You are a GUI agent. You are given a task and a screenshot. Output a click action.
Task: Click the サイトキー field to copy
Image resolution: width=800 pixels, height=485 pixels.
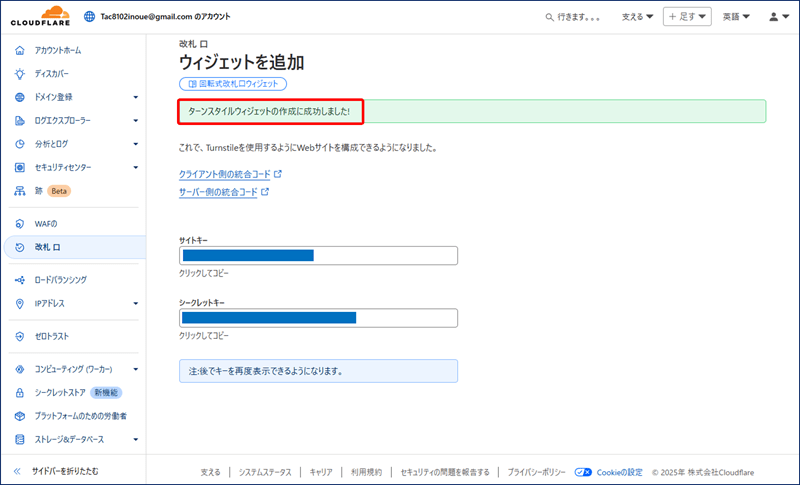pos(318,256)
